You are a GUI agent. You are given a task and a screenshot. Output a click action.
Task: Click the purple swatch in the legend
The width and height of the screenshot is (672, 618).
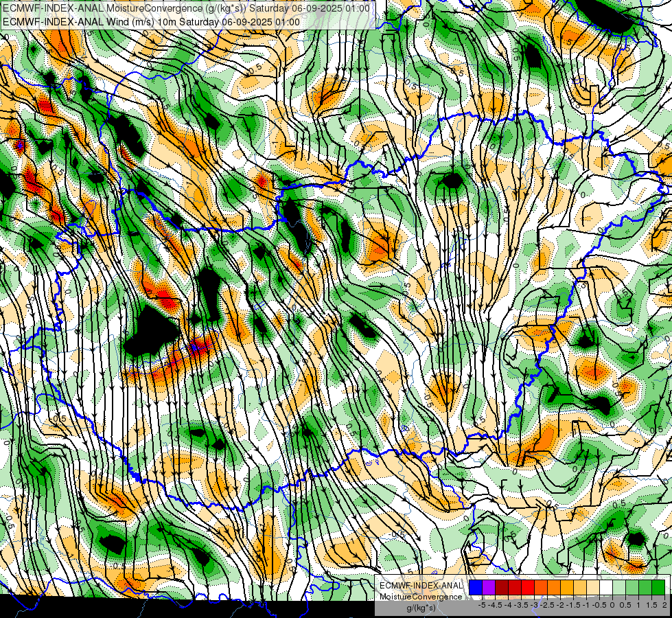[489, 587]
